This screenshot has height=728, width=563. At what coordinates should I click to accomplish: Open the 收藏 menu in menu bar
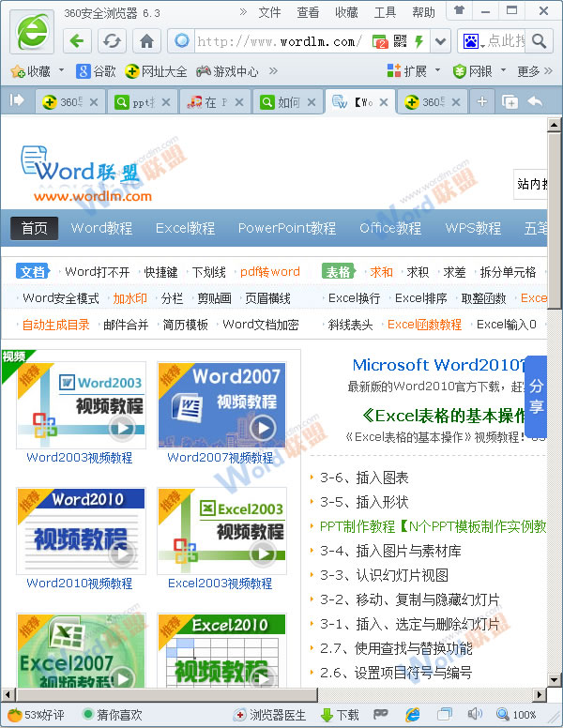[346, 12]
